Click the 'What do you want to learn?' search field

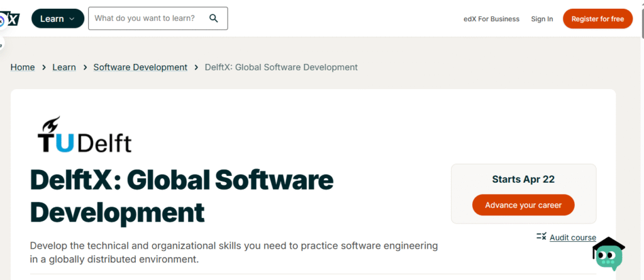[x=158, y=18]
